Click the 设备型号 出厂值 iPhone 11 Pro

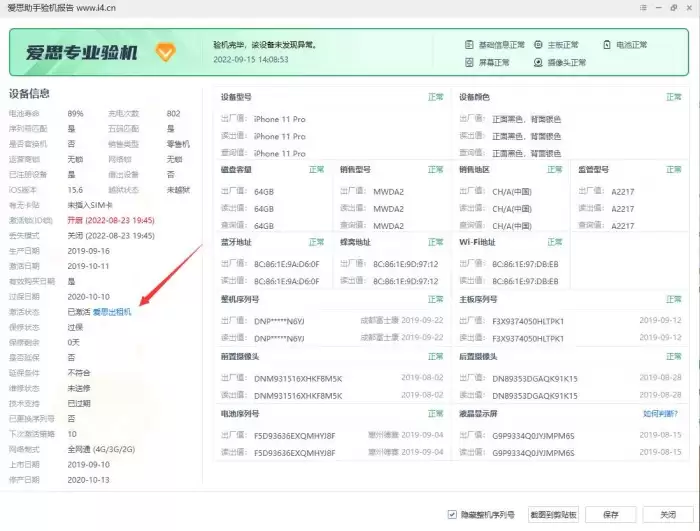279,119
